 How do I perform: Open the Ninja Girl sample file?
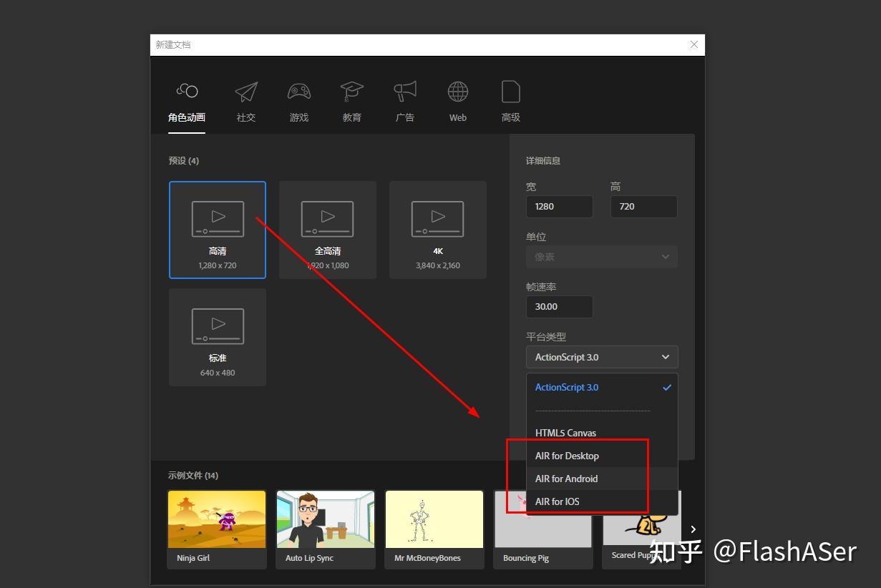[217, 529]
